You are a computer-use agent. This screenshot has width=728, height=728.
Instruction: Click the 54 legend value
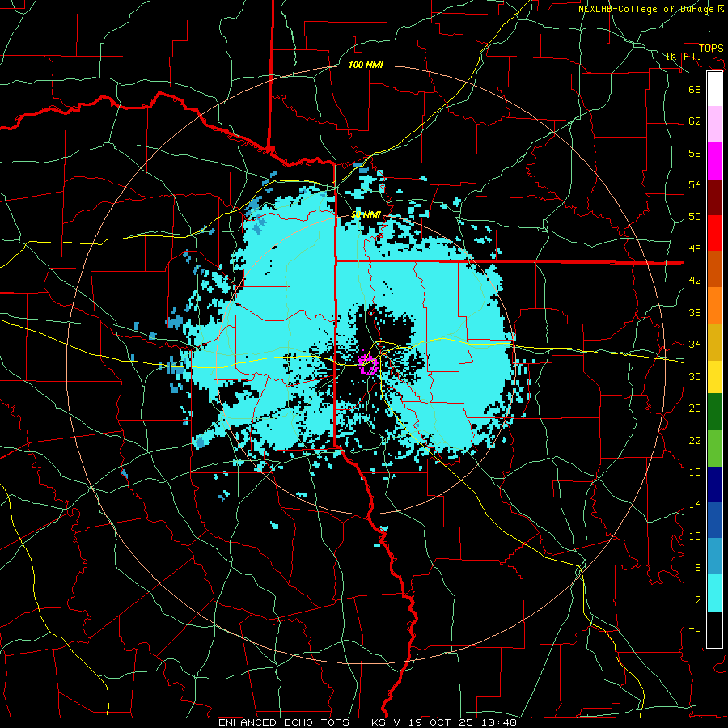(x=695, y=184)
